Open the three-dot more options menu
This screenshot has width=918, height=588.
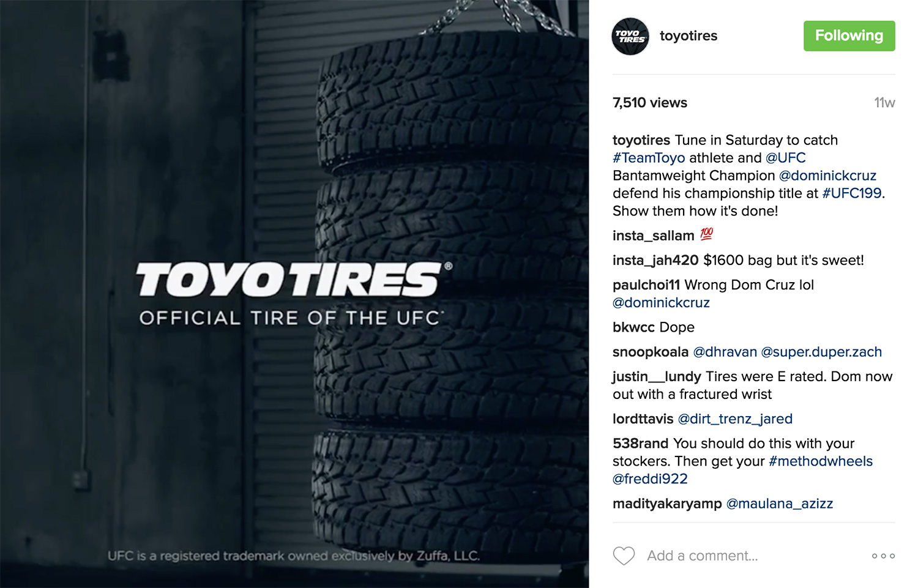click(x=883, y=556)
